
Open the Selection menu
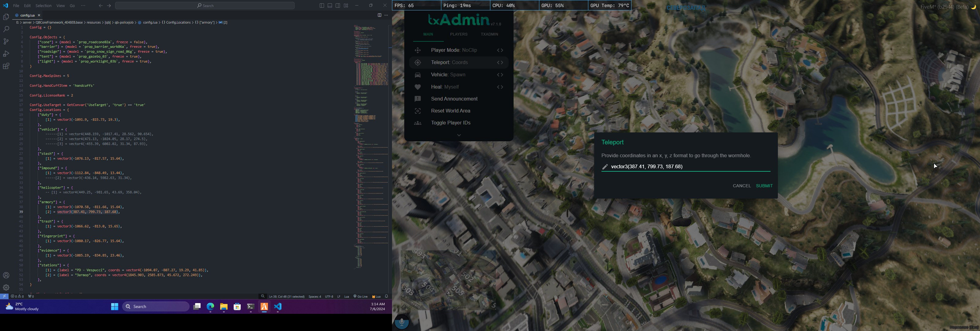click(x=43, y=6)
